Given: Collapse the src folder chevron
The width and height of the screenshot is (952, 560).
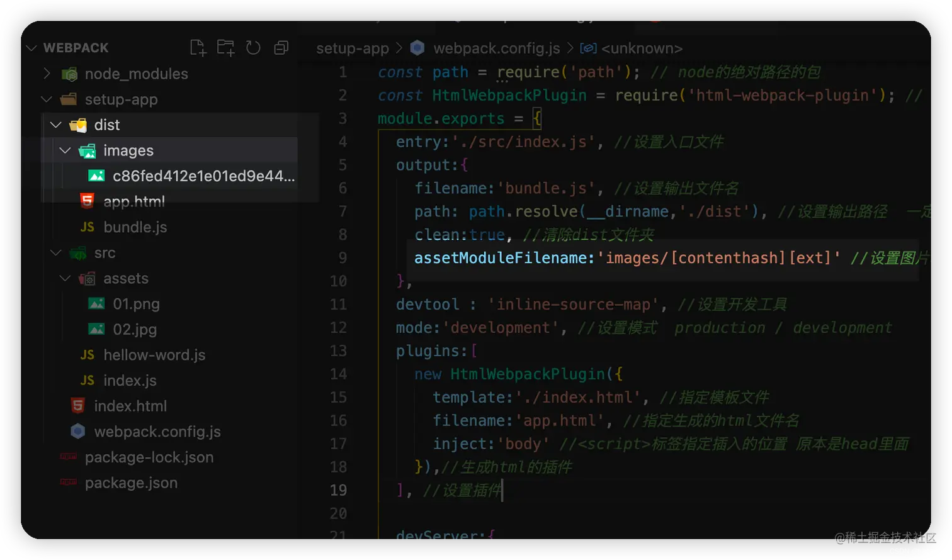Looking at the screenshot, I should [x=55, y=253].
